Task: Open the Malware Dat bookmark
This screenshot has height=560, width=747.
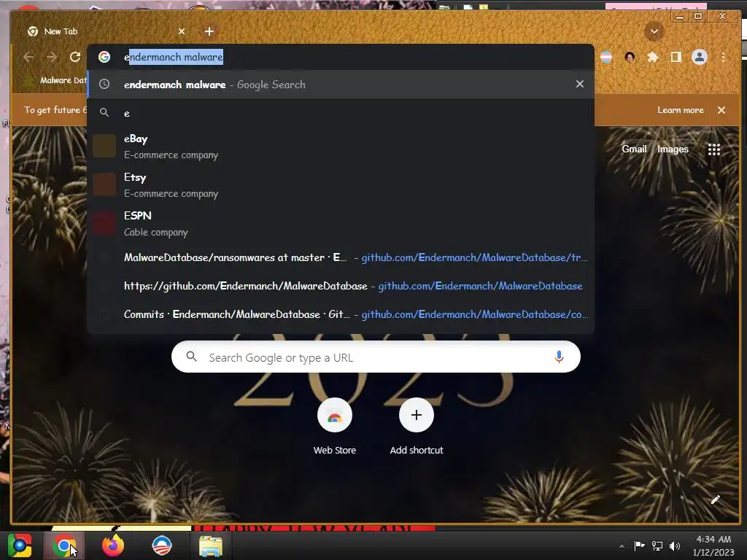Action: [55, 80]
